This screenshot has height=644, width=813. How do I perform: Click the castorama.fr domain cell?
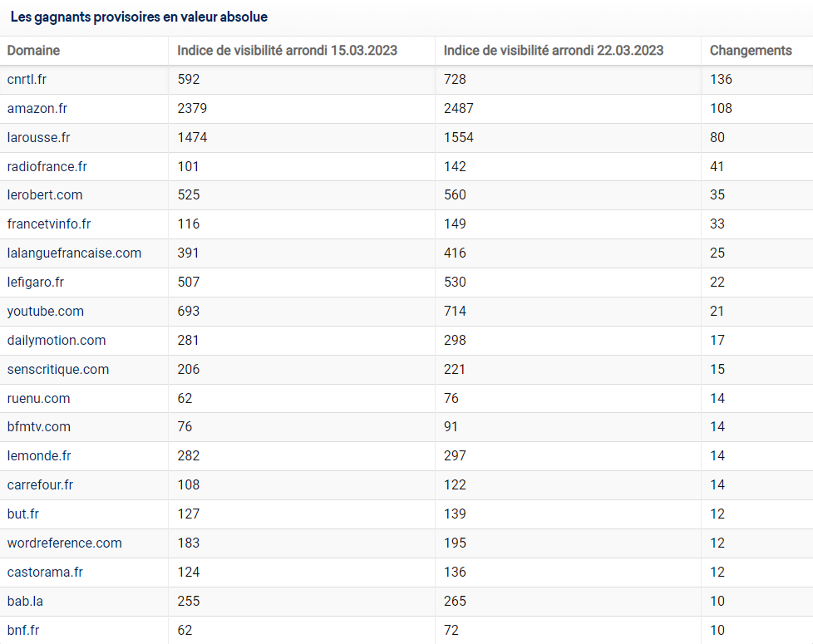point(45,573)
